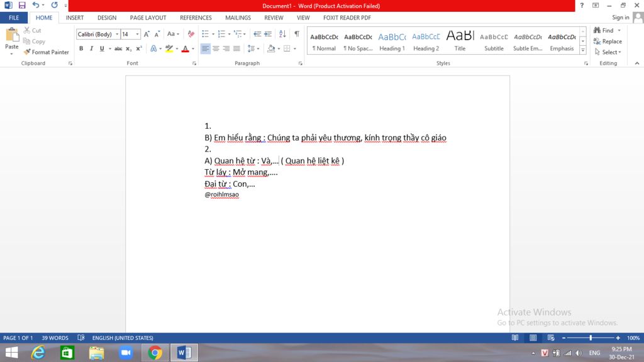Viewport: 644px width, 362px height.
Task: Click the zoom slider handle
Action: click(x=591, y=337)
